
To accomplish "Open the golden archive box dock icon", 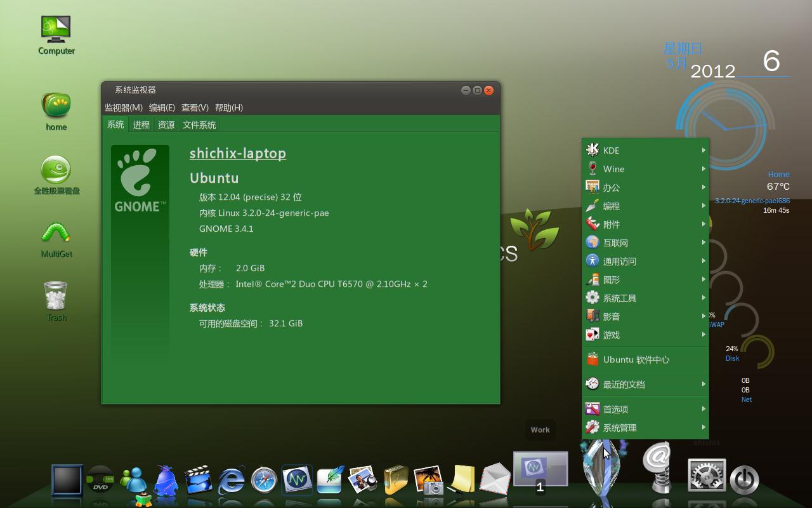I will pos(396,480).
